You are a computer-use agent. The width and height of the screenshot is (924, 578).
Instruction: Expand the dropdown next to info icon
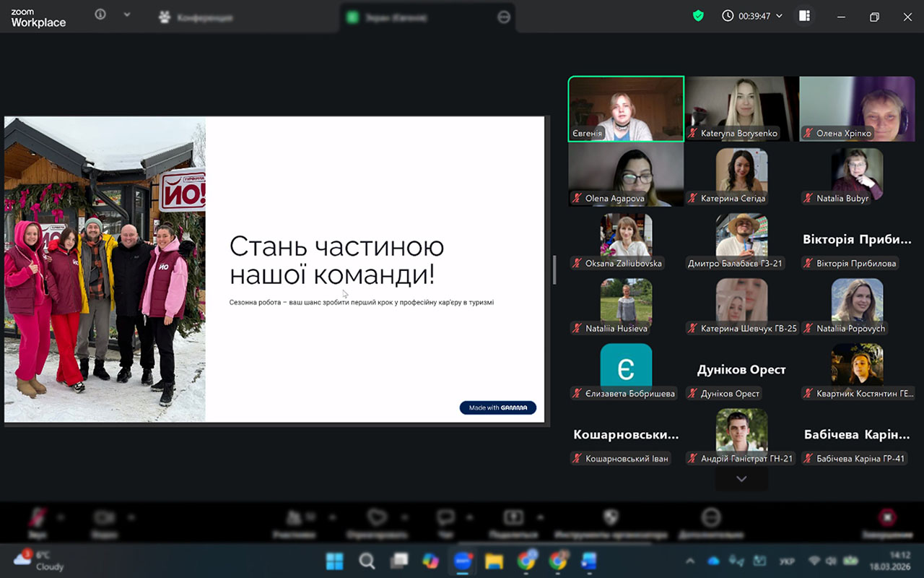click(x=127, y=14)
